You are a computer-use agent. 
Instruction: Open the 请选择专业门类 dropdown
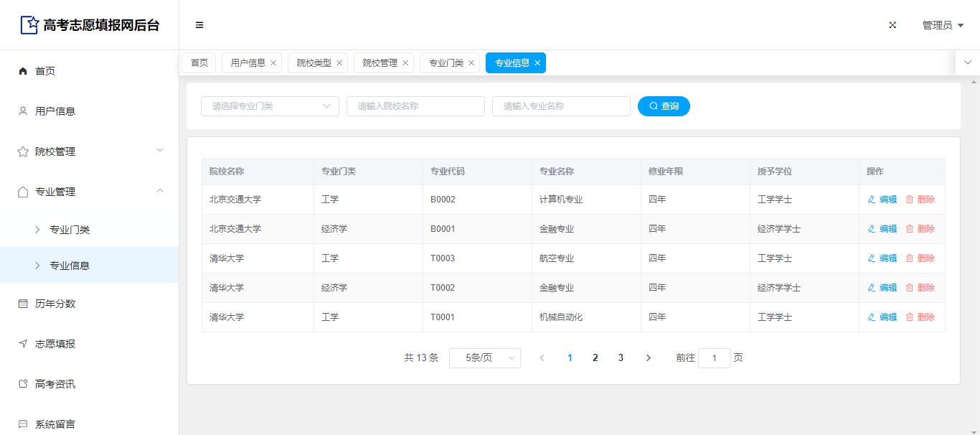tap(270, 106)
